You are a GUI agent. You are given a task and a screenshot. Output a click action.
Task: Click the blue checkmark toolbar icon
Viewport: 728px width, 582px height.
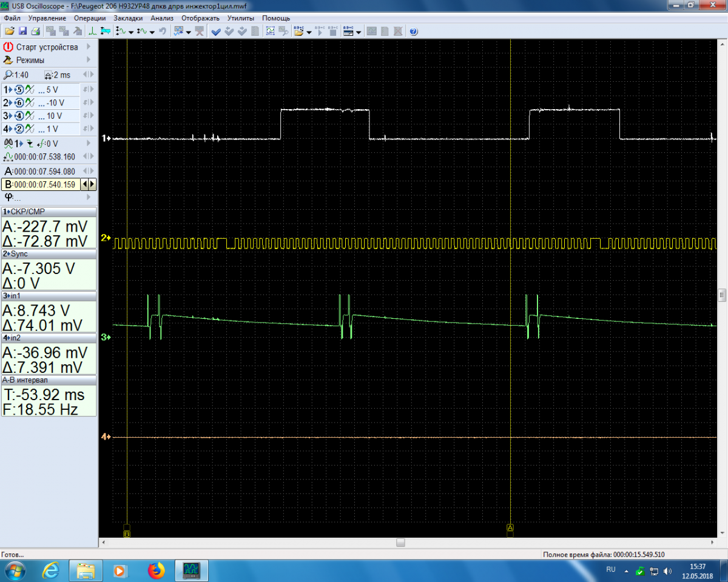click(215, 31)
